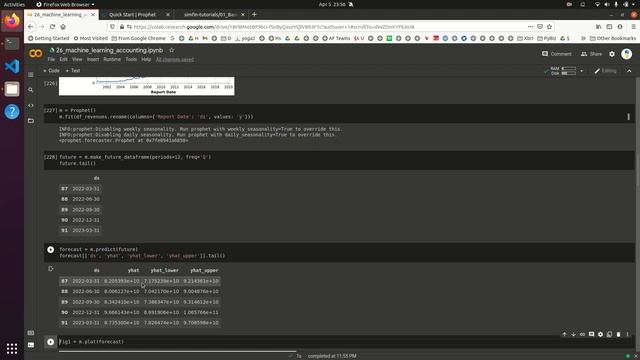
Task: Click the Colab CO logo
Action: pos(36,54)
